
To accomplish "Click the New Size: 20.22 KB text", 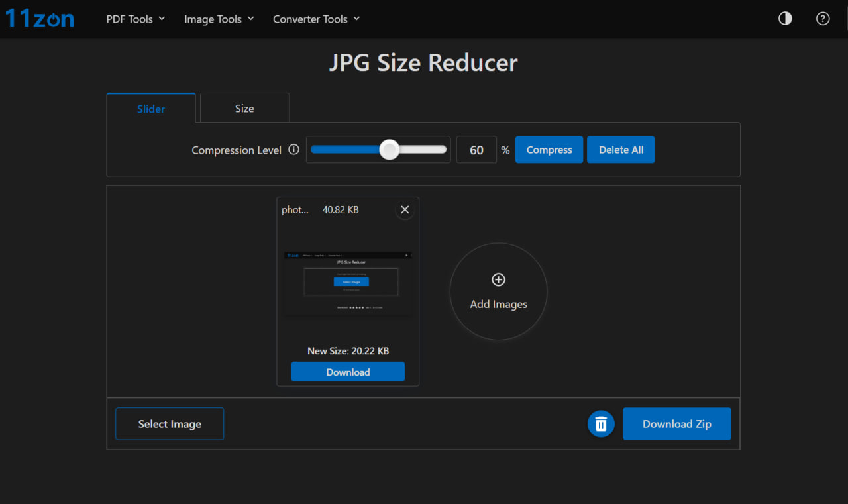I will coord(348,351).
